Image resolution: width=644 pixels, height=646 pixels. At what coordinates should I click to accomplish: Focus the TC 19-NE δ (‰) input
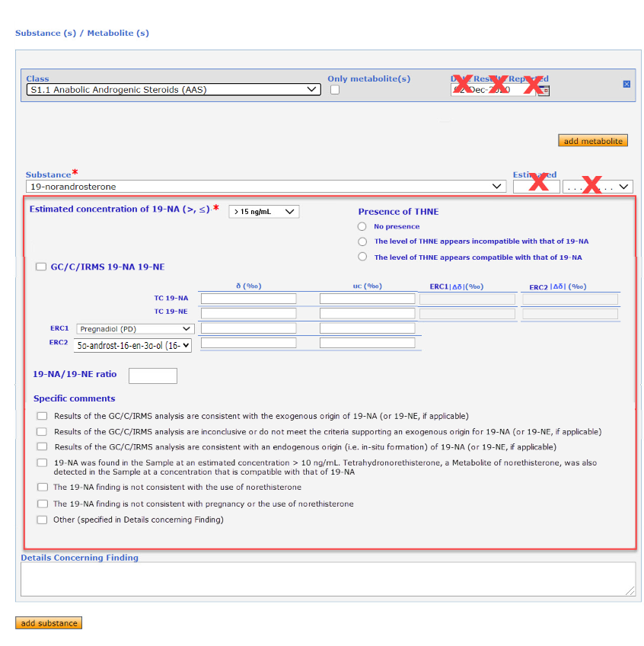pos(248,313)
